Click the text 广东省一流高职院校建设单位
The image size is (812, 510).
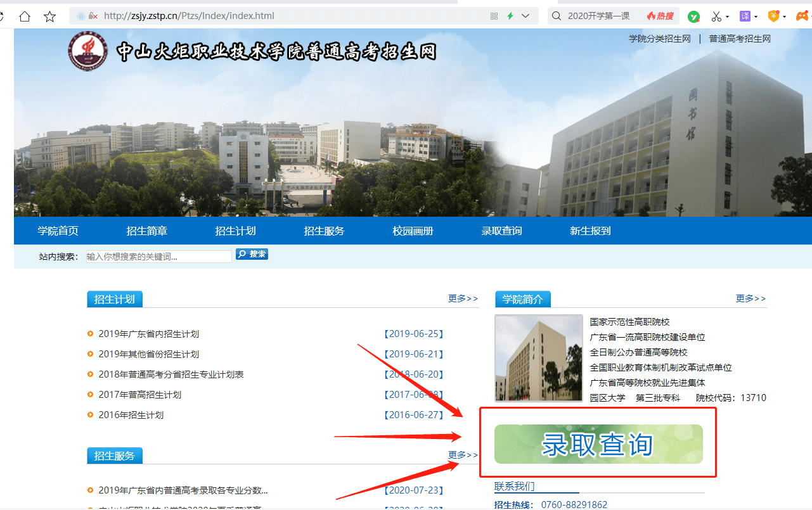(648, 337)
